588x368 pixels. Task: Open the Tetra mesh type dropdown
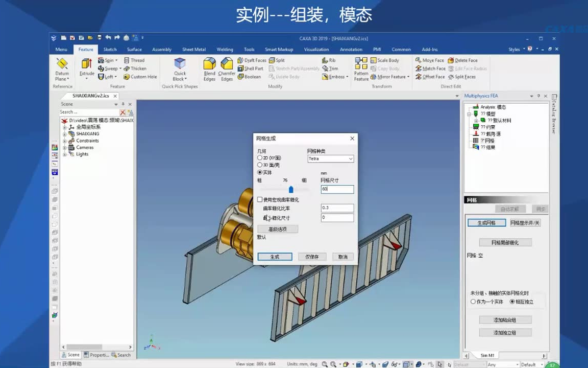coord(350,159)
